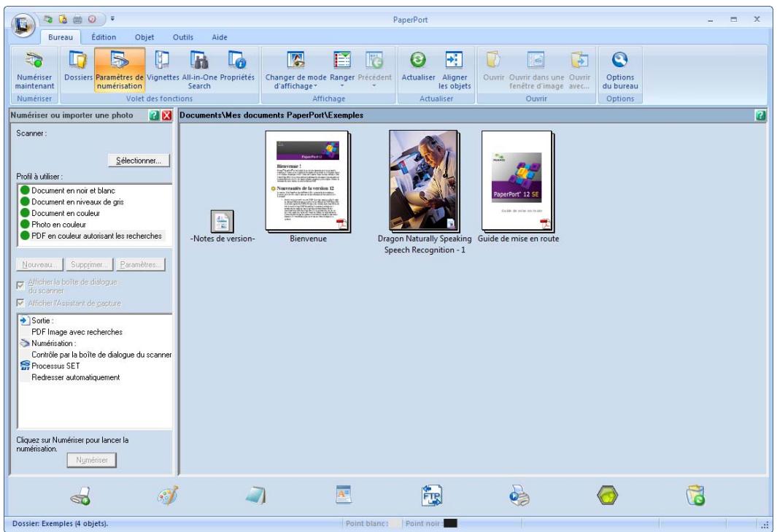Toggle Paramètres de numérisation in ribbon
The height and width of the screenshot is (532, 777).
point(120,70)
